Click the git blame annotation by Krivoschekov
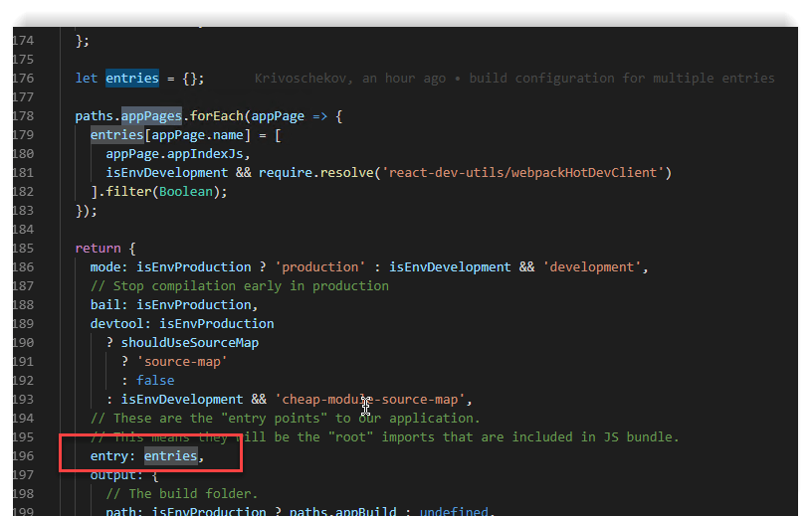Image resolution: width=812 pixels, height=516 pixels. point(513,79)
